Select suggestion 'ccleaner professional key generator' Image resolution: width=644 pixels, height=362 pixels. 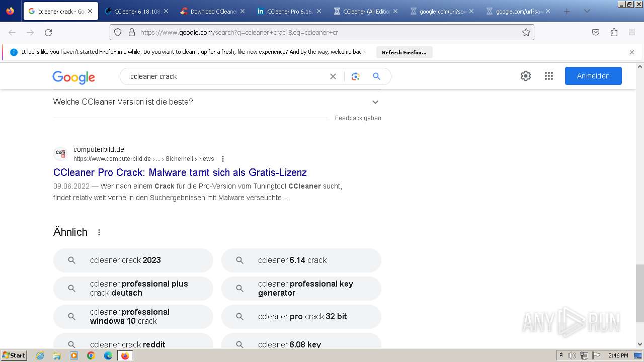301,289
